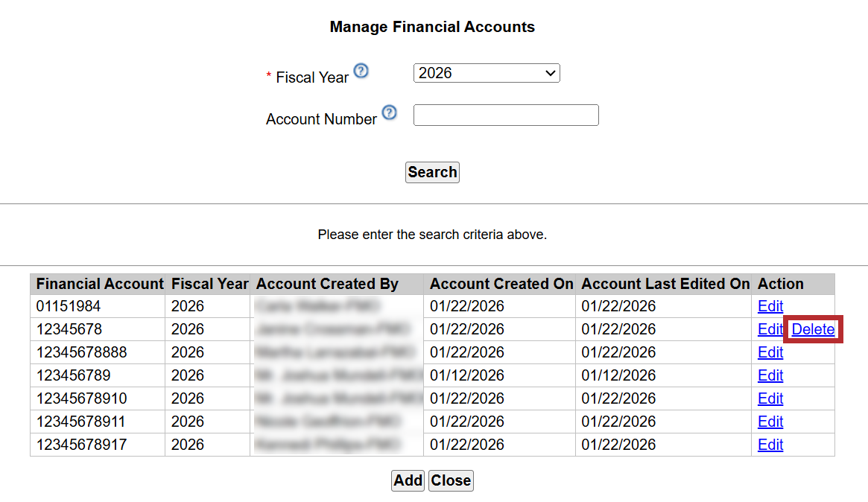Click the Account Created By column header

click(327, 284)
